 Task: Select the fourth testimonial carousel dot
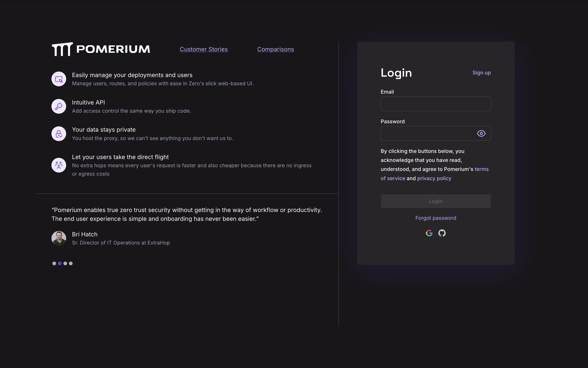(x=71, y=263)
